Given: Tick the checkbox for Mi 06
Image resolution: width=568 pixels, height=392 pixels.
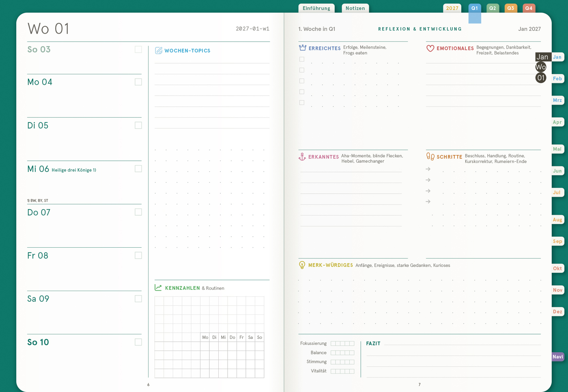Looking at the screenshot, I should (x=138, y=169).
